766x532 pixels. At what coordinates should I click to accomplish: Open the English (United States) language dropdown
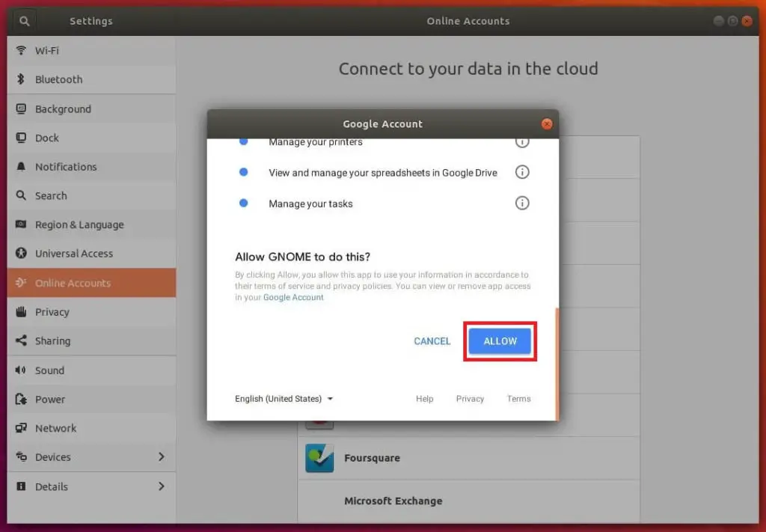(x=284, y=399)
